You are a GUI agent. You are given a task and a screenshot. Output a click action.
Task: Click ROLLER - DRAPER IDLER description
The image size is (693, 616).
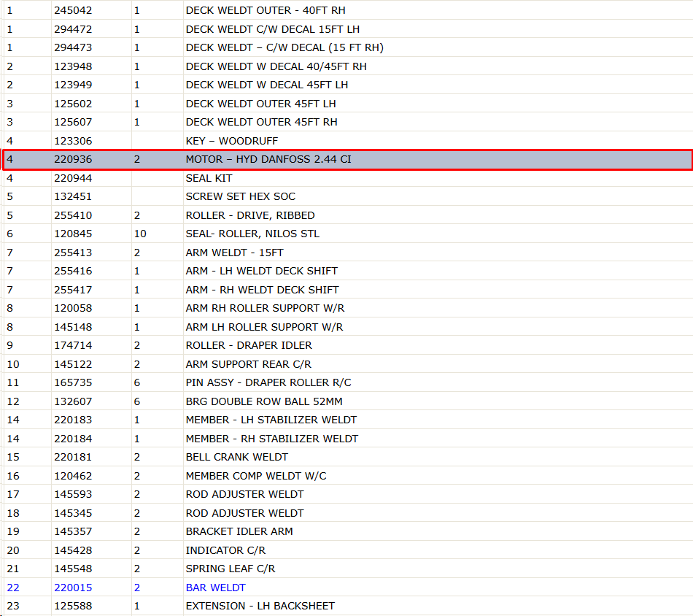249,345
